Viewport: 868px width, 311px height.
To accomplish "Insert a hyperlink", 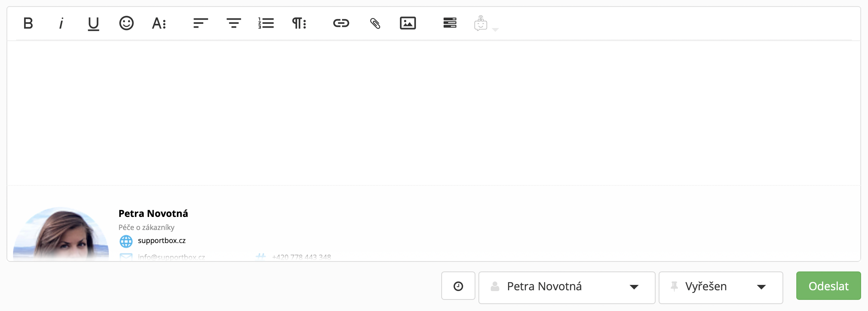I will click(x=341, y=23).
